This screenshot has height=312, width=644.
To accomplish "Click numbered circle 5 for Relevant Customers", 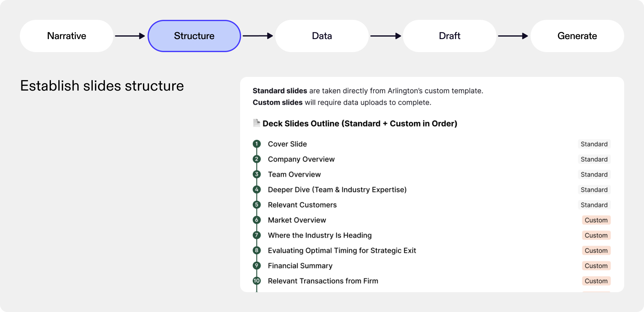I will (257, 205).
